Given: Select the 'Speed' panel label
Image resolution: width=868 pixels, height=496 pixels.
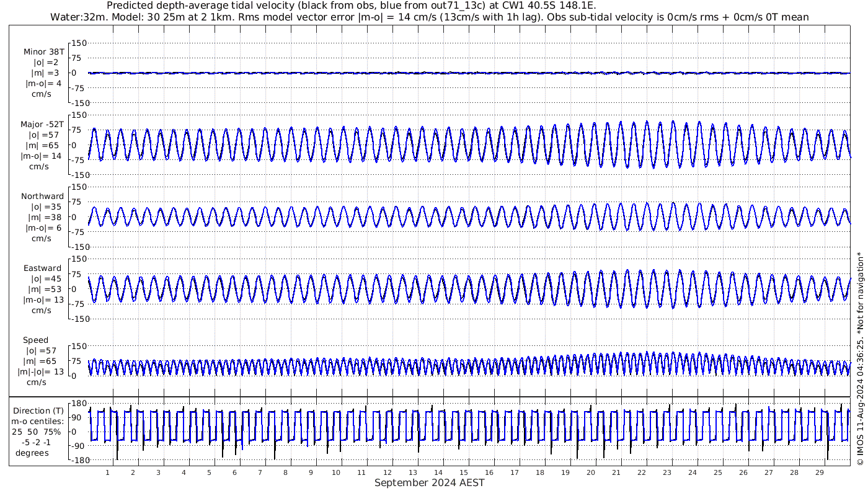Looking at the screenshot, I should point(35,340).
